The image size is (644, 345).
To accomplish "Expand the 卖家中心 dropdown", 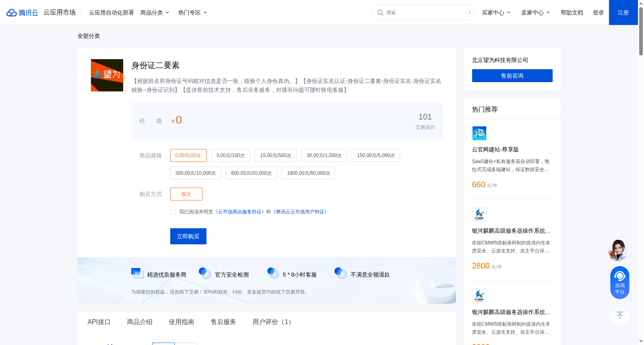I will [536, 12].
